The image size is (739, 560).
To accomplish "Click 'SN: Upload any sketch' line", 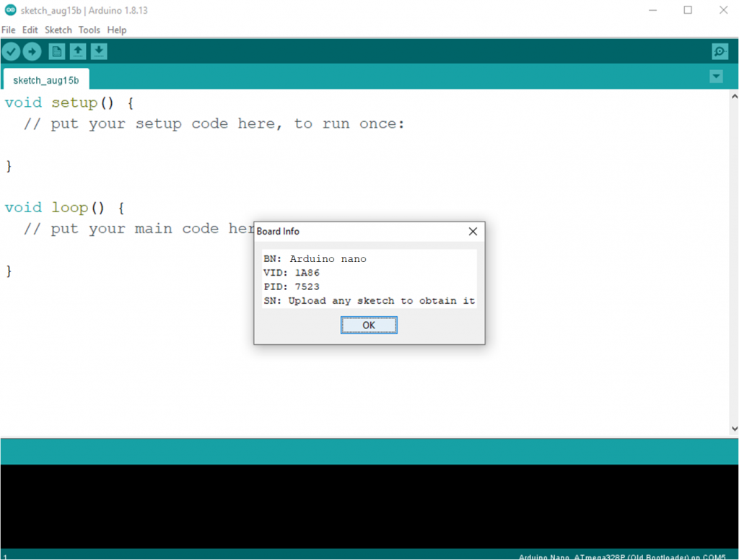I will click(x=369, y=301).
